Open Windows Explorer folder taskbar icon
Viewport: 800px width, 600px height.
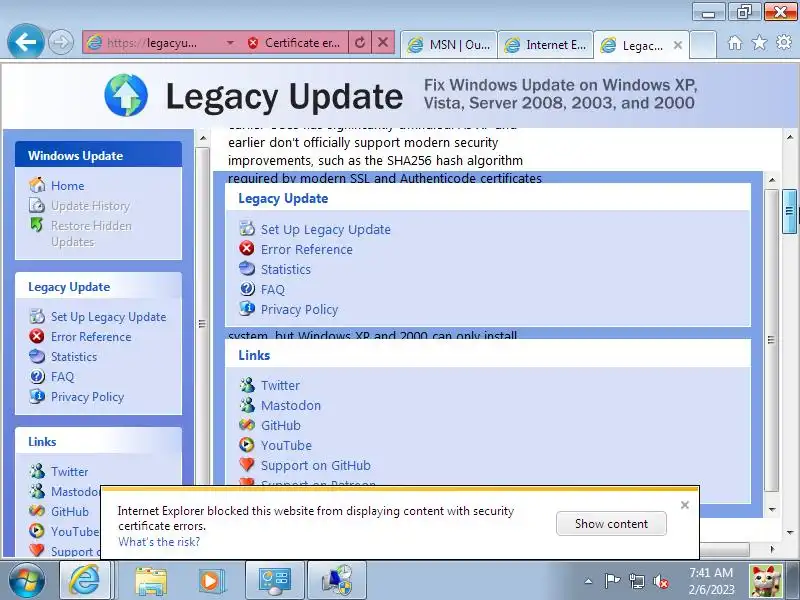(150, 581)
